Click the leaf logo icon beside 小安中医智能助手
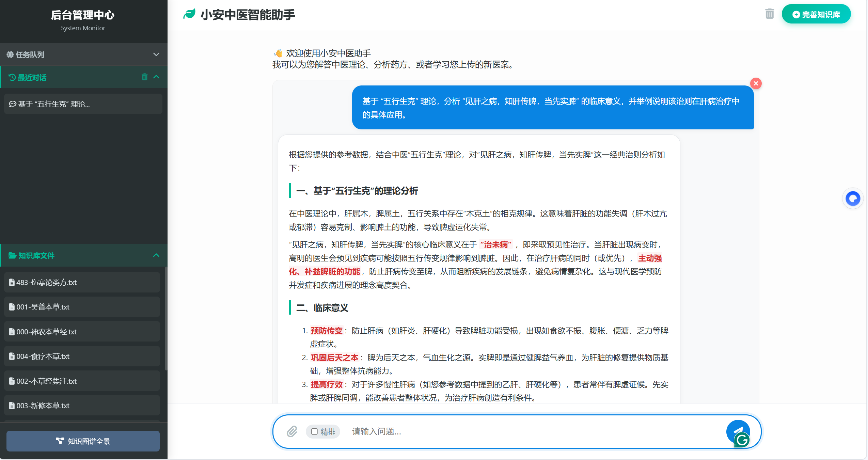The width and height of the screenshot is (868, 460). tap(190, 14)
